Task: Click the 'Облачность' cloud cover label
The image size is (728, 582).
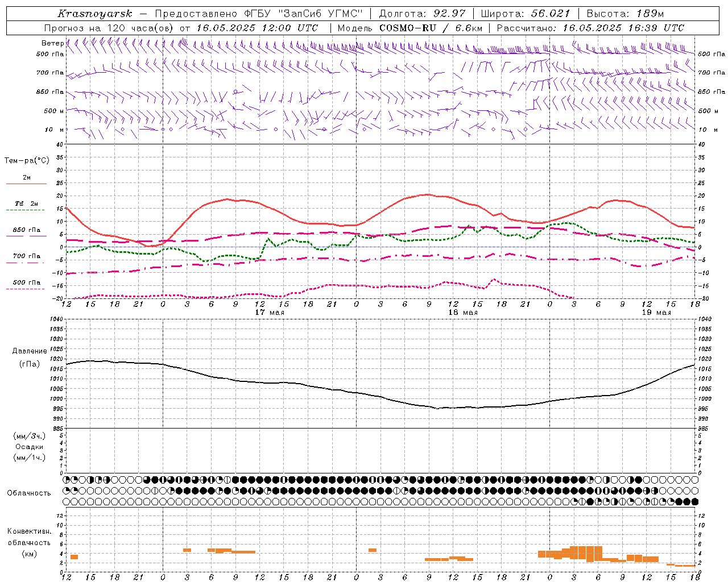Action: click(x=29, y=493)
